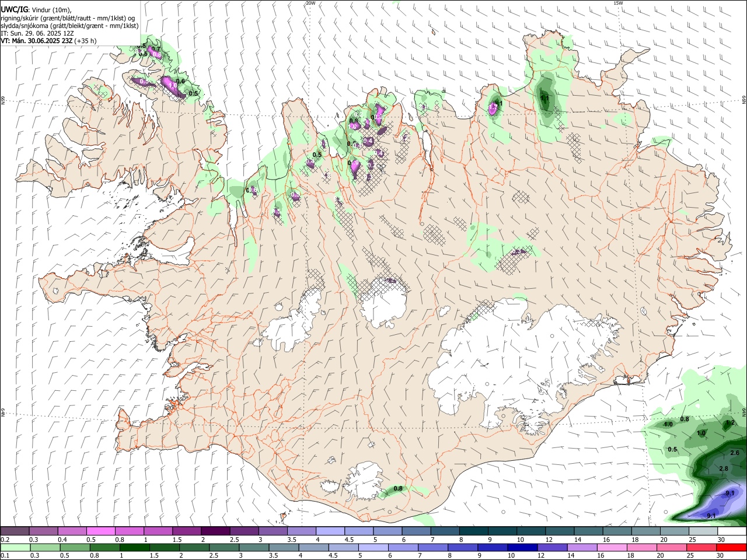The width and height of the screenshot is (747, 560).
Task: Pick the dark teal snow swatch between 8 and 9
Action: click(473, 531)
